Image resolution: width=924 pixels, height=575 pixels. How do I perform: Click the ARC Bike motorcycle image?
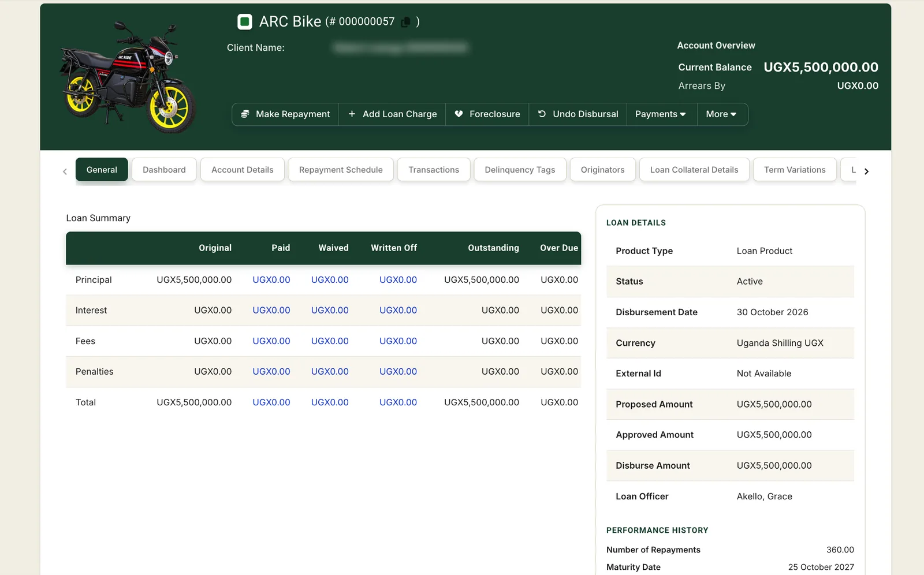pyautogui.click(x=128, y=77)
